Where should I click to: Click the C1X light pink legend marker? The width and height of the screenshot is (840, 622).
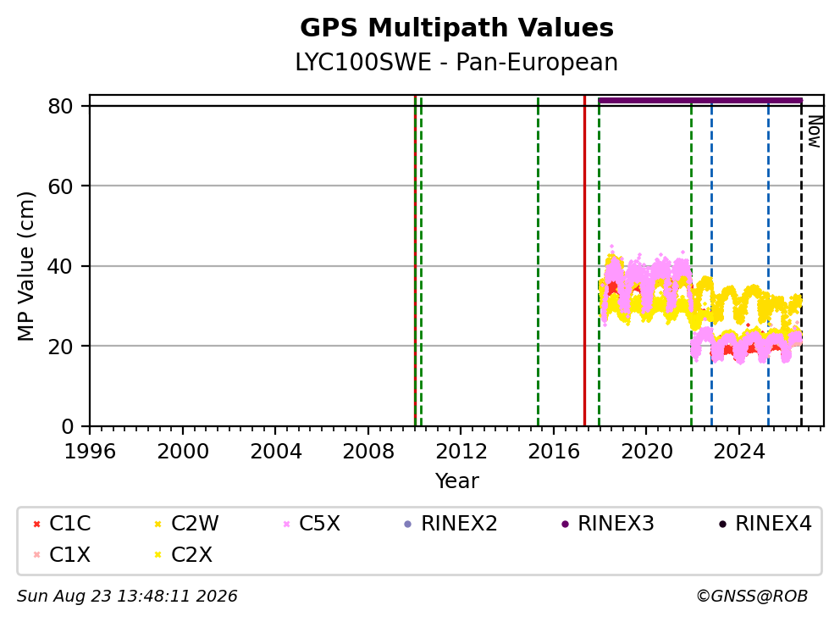36,554
